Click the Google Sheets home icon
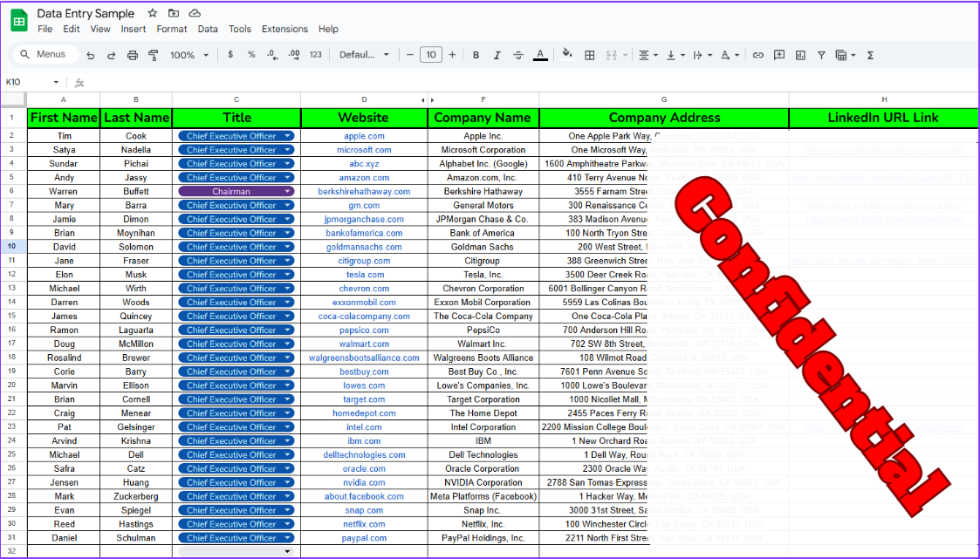Screen dimensions: 980x559 [19, 21]
